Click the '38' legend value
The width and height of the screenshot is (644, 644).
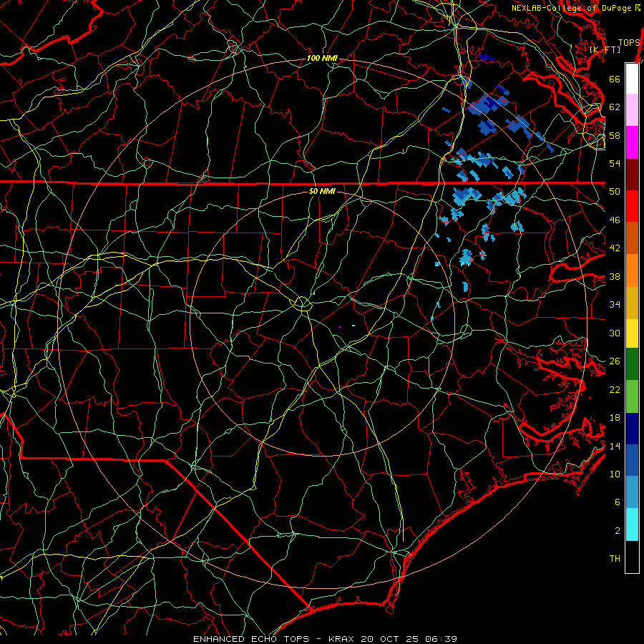[x=615, y=276]
